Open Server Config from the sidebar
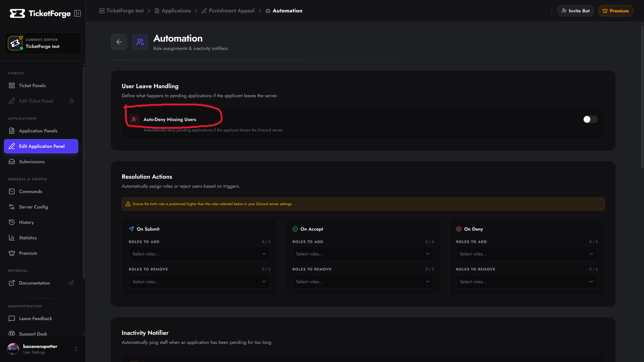The width and height of the screenshot is (644, 362). 41,207
